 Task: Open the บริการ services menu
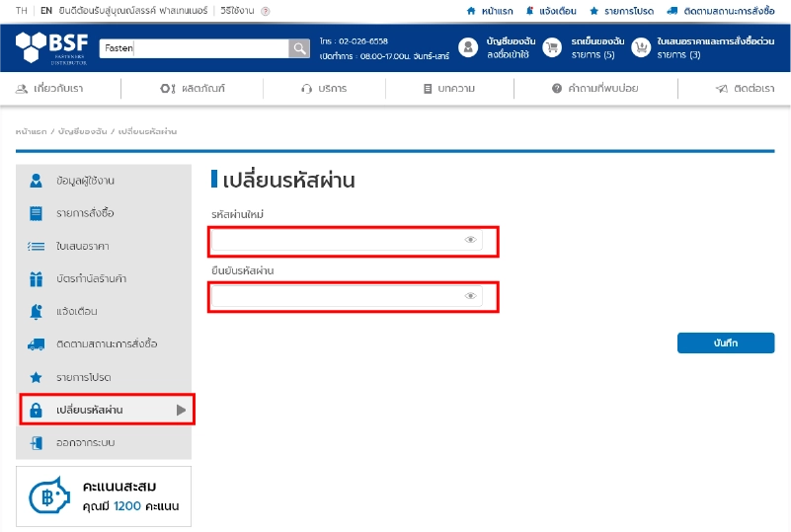tap(324, 89)
